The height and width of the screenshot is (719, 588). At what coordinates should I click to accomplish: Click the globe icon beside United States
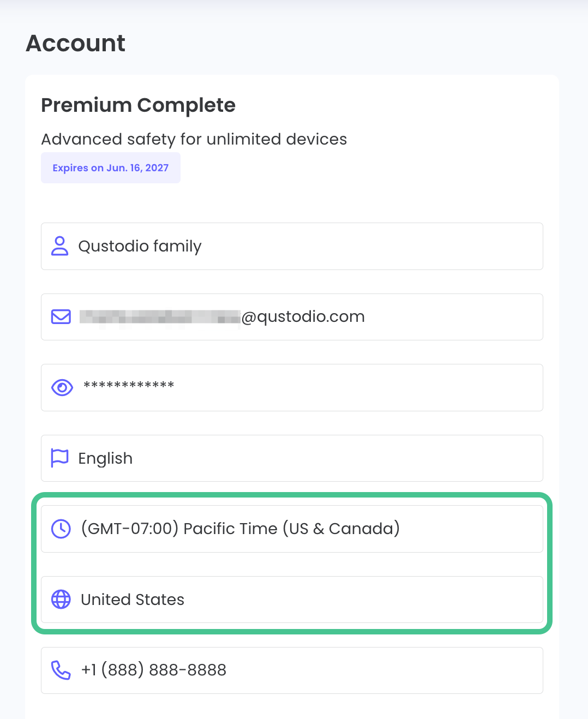click(x=61, y=599)
